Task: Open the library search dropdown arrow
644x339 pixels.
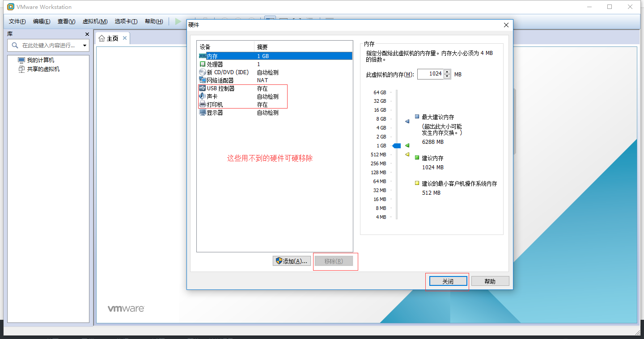Action: 85,46
